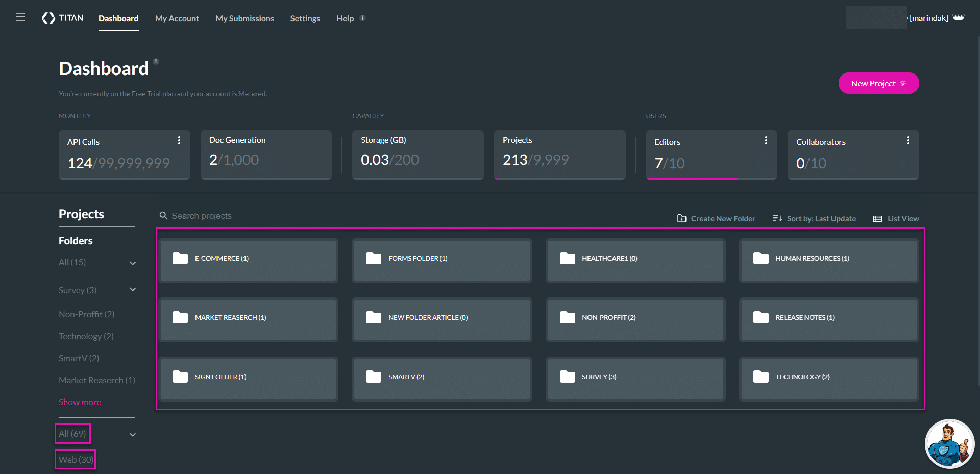The image size is (980, 474).
Task: Click the info icon next to Help
Action: (x=362, y=18)
